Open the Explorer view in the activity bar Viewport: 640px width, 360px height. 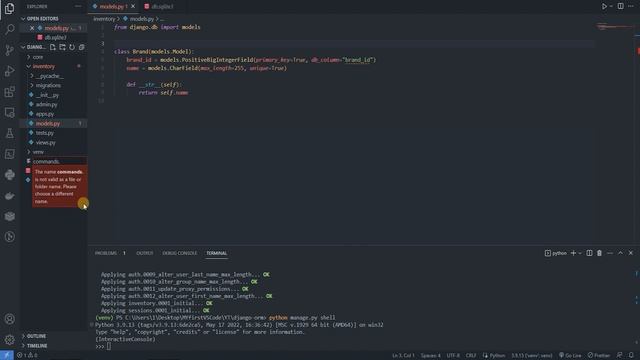tap(9, 8)
